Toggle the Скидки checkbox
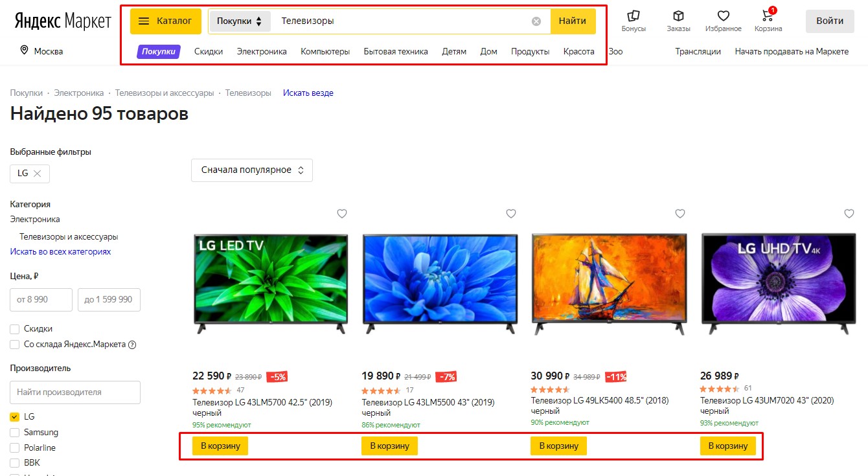The width and height of the screenshot is (868, 476). pyautogui.click(x=14, y=329)
